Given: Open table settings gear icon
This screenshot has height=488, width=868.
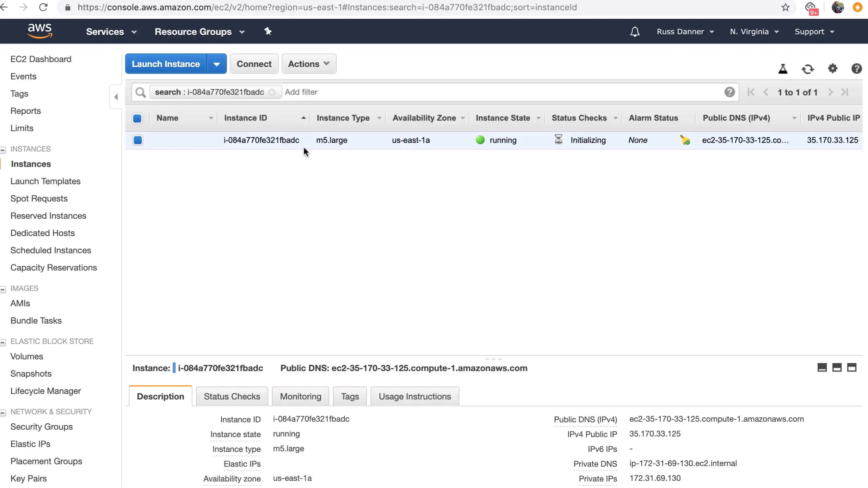Looking at the screenshot, I should [832, 68].
